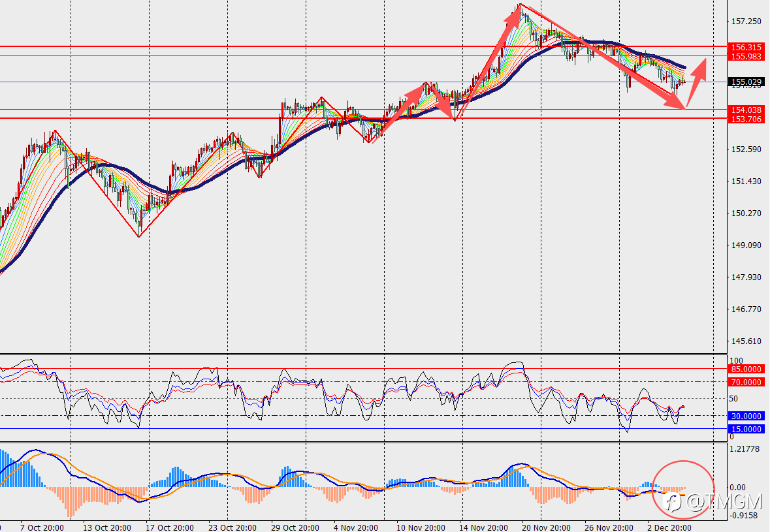This screenshot has width=770, height=532.
Task: Select the 2 Dec 20:00 time label
Action: [669, 527]
